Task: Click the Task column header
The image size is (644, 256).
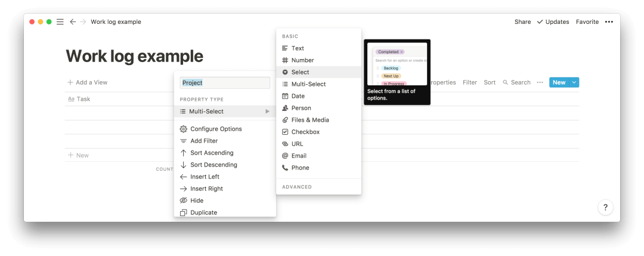Action: (79, 99)
